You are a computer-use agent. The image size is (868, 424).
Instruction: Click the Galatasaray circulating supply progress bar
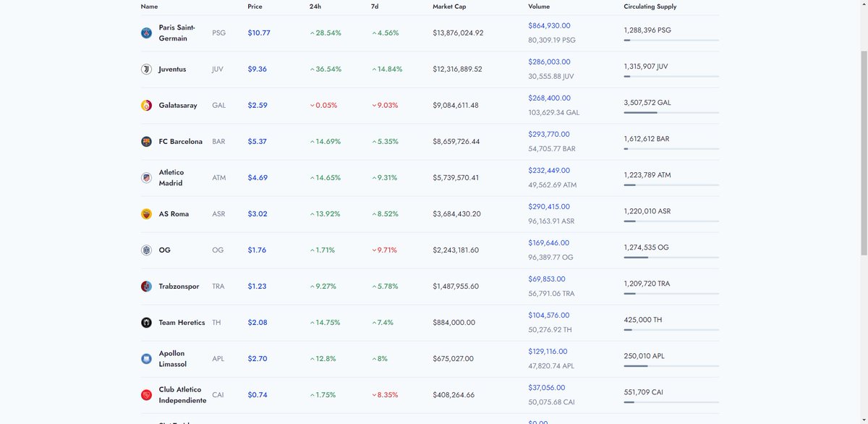(671, 113)
